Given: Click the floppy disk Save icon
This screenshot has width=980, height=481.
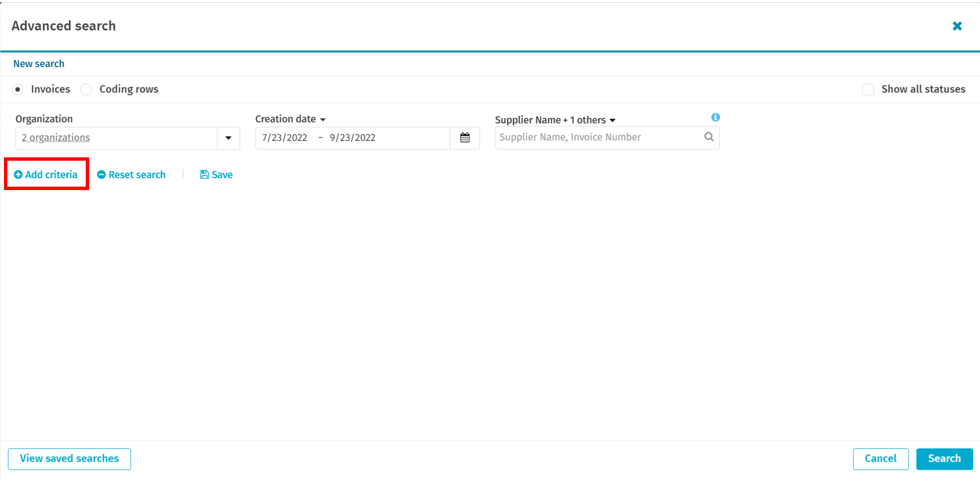Looking at the screenshot, I should click(x=205, y=175).
